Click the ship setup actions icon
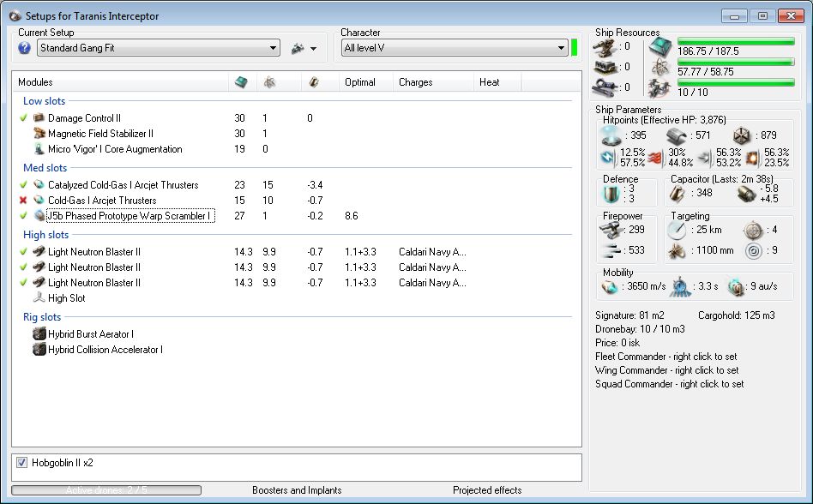 [x=298, y=49]
